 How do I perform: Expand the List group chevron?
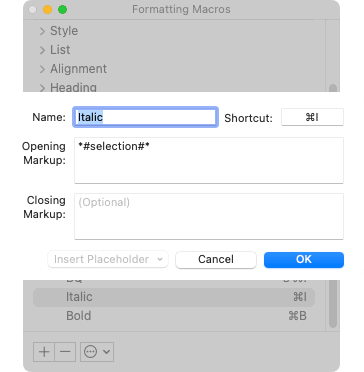click(x=42, y=50)
